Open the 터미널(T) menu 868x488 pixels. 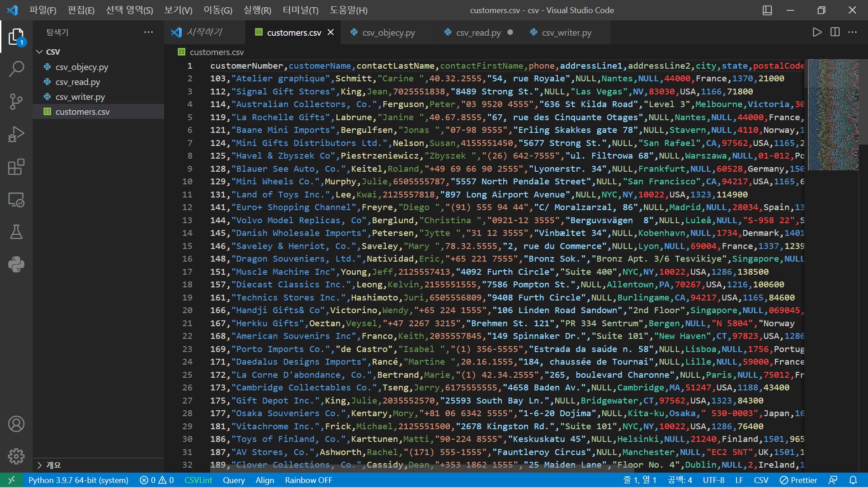[300, 10]
